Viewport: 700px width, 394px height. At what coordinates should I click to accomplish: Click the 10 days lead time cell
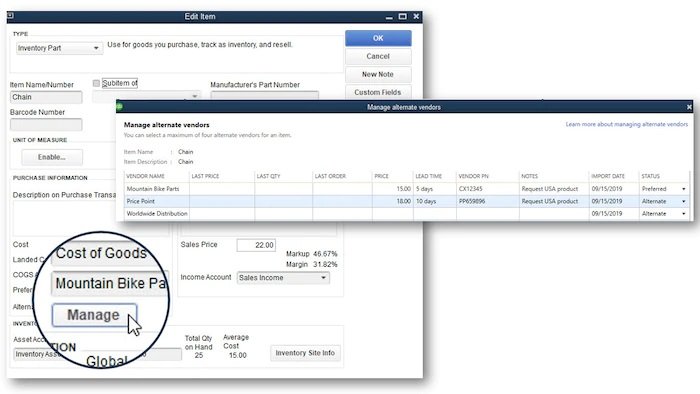click(x=435, y=202)
